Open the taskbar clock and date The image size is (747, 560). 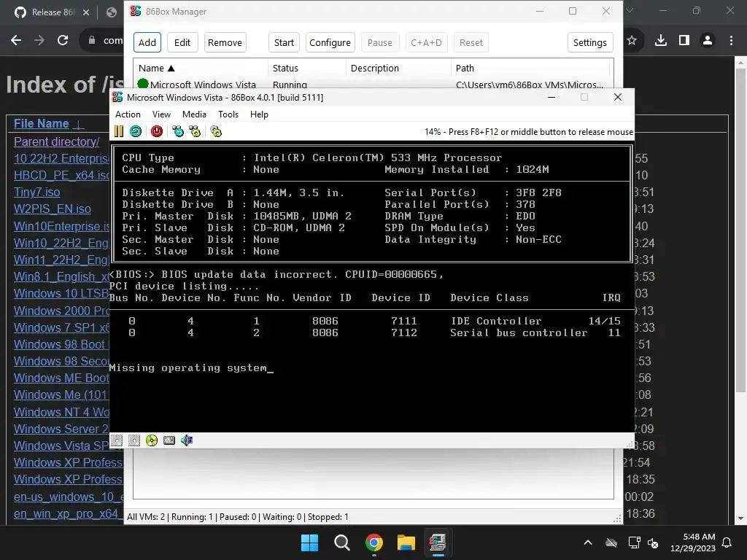693,542
